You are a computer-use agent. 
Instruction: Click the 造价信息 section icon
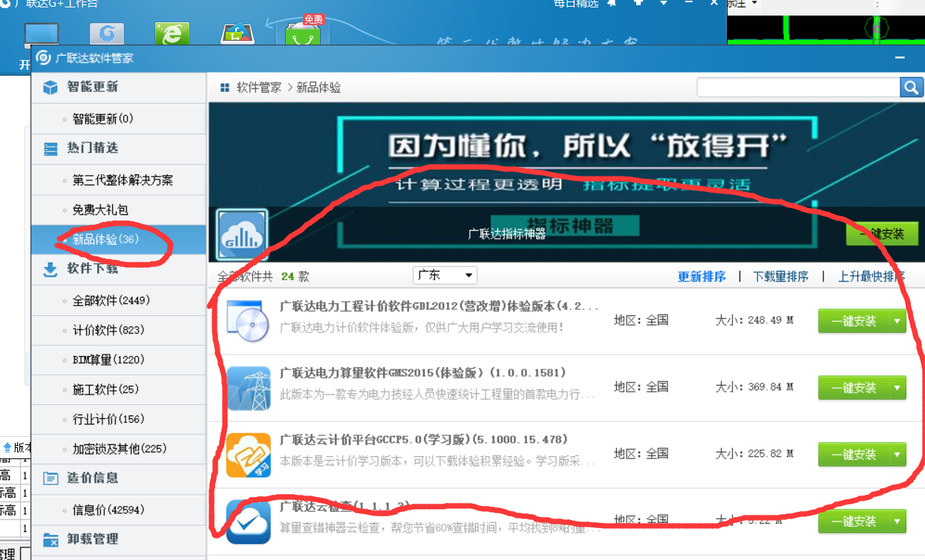tap(50, 478)
